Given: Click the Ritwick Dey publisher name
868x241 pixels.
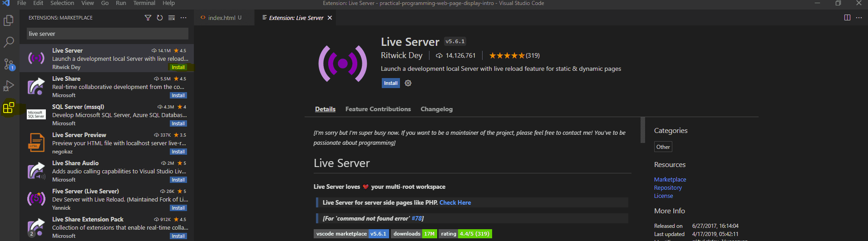Looking at the screenshot, I should pos(402,55).
